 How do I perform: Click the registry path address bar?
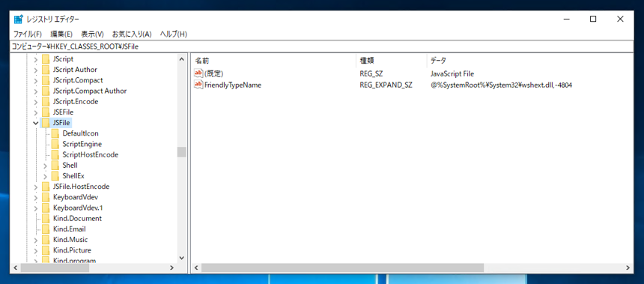[x=322, y=46]
